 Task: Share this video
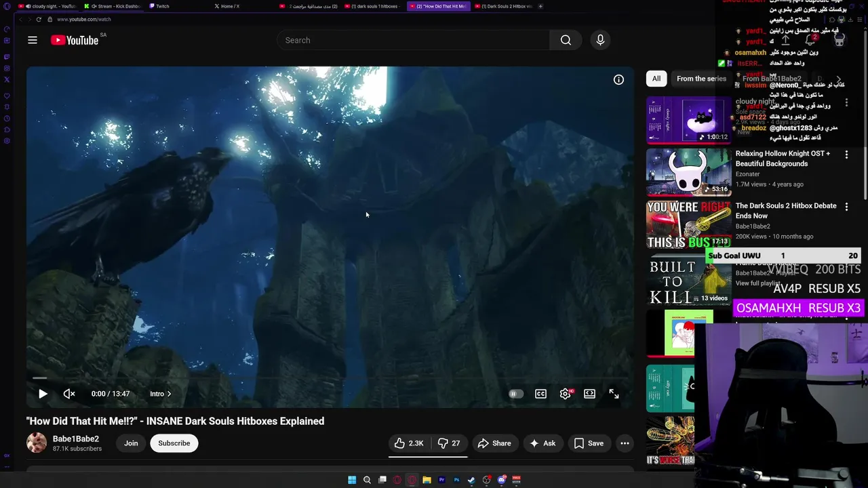click(x=494, y=443)
